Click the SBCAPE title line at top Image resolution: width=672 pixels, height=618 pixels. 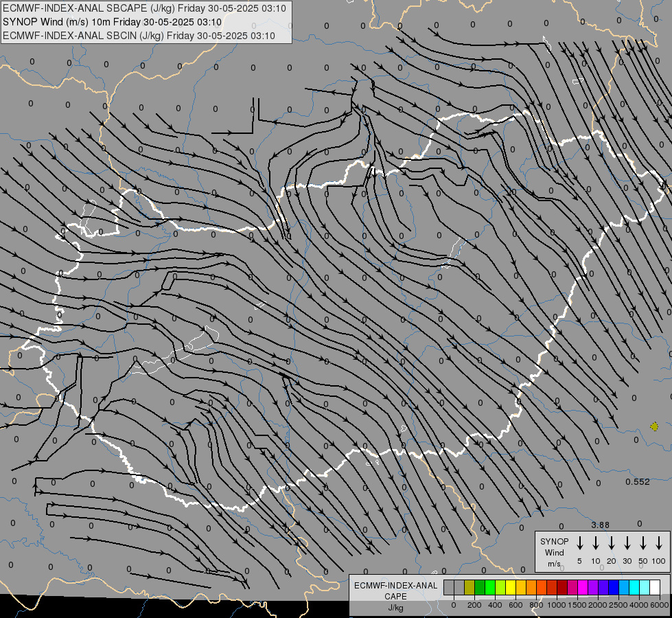(x=144, y=8)
